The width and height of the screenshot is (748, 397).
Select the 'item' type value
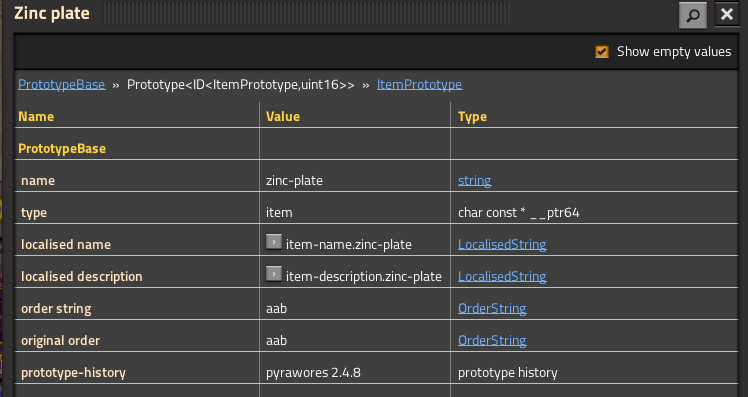[279, 212]
